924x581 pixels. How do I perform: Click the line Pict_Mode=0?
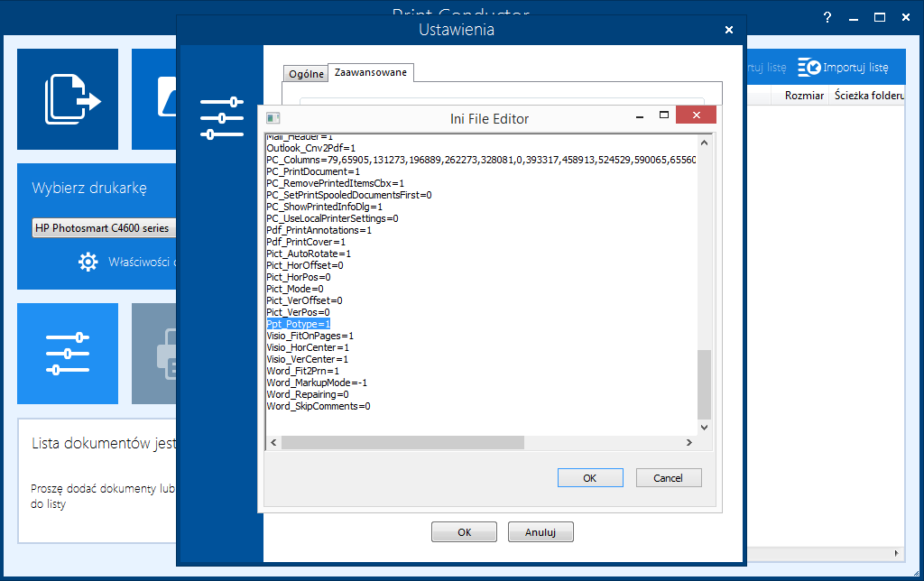(x=295, y=289)
